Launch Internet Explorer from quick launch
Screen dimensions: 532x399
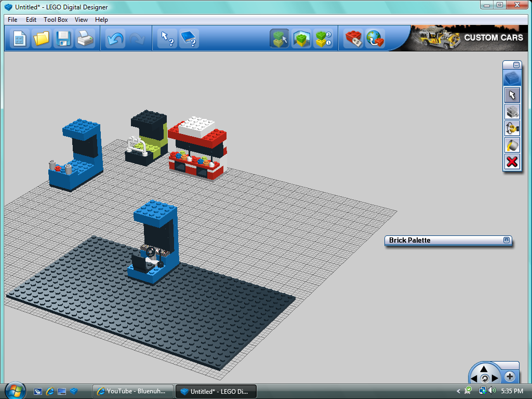50,391
